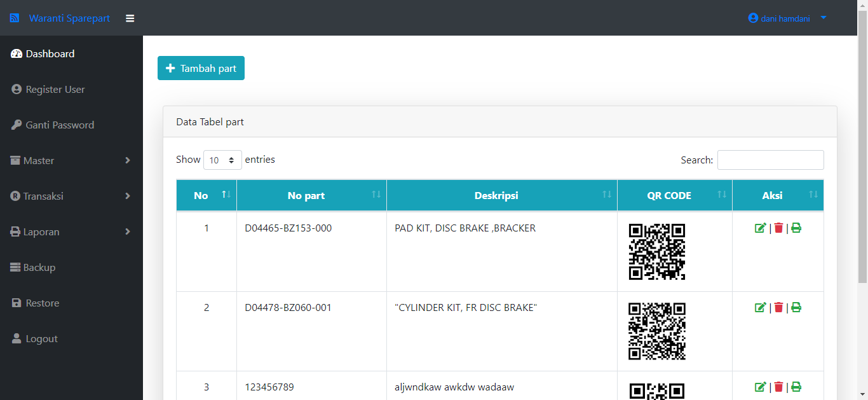Click the PAD KIT, DISC BRAKE ,BRACKER description

(x=465, y=228)
